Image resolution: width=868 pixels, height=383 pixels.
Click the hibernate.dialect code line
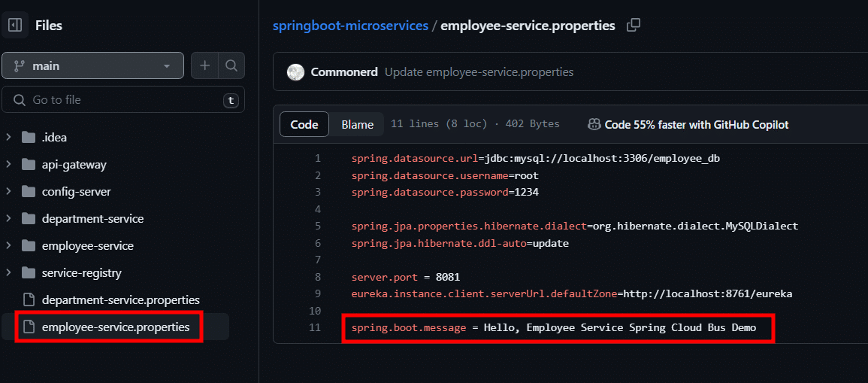[575, 226]
